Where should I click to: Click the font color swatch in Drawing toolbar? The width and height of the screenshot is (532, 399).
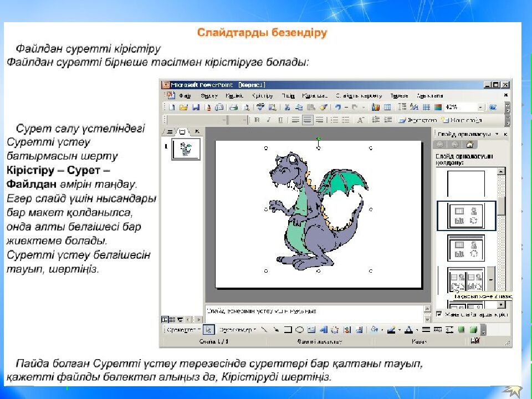coord(408,330)
